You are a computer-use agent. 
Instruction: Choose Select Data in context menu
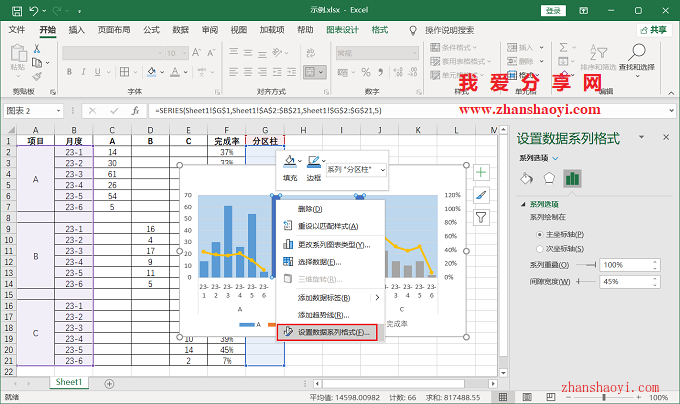pyautogui.click(x=330, y=262)
